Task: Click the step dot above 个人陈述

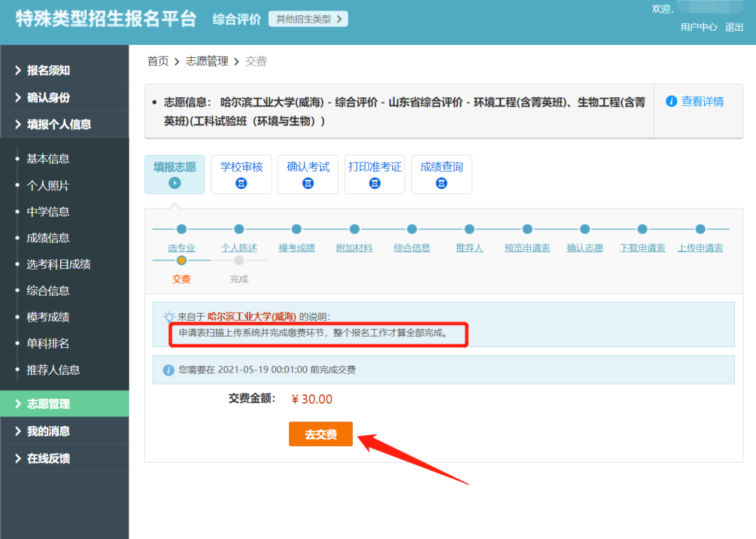Action: (x=239, y=229)
